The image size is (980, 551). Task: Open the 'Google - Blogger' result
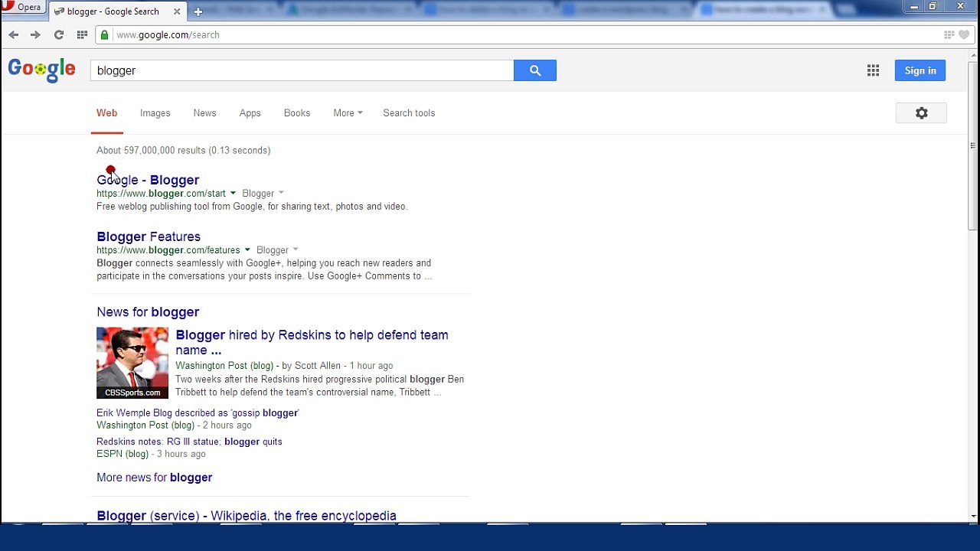point(148,180)
